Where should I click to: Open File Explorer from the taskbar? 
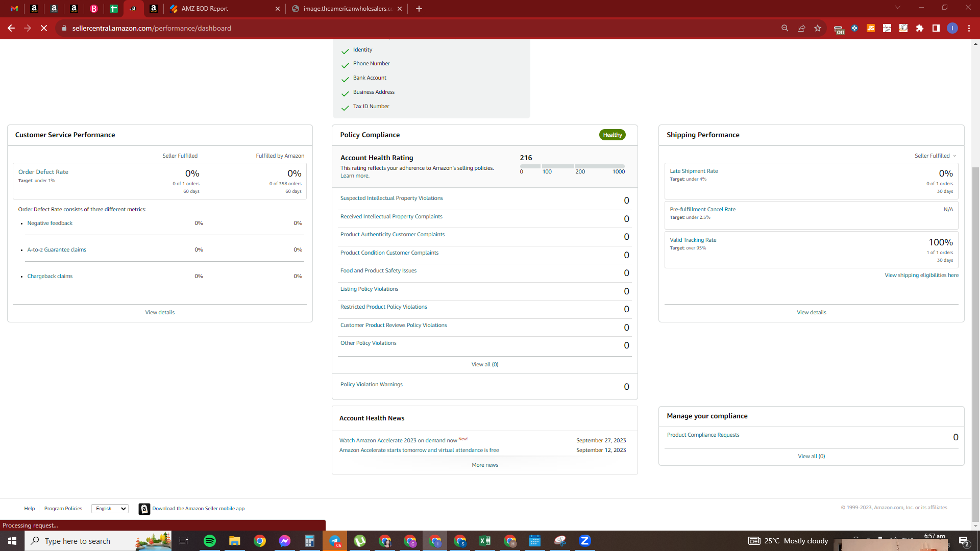(x=235, y=541)
